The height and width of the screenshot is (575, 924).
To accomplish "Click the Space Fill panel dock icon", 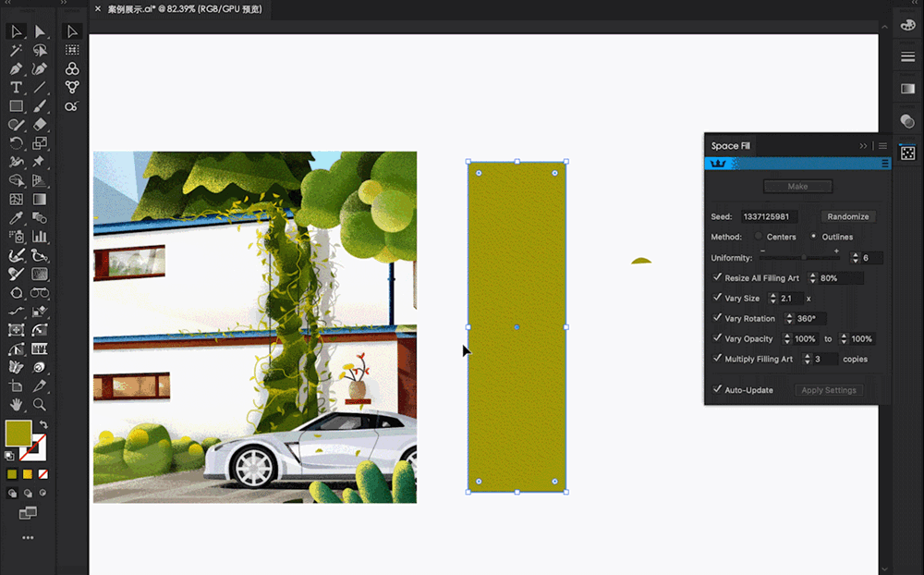I will pyautogui.click(x=908, y=153).
